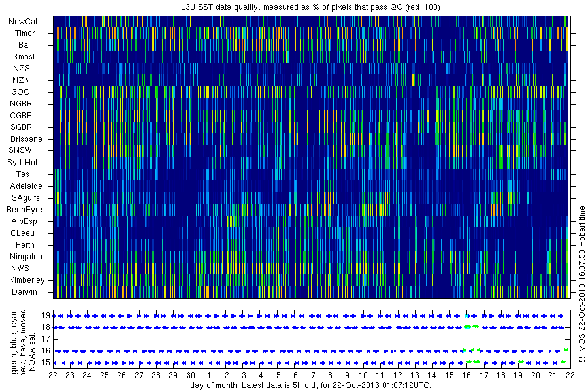The image size is (588, 392).
Task: Select day 30 tick label on x-axis
Action: click(191, 376)
